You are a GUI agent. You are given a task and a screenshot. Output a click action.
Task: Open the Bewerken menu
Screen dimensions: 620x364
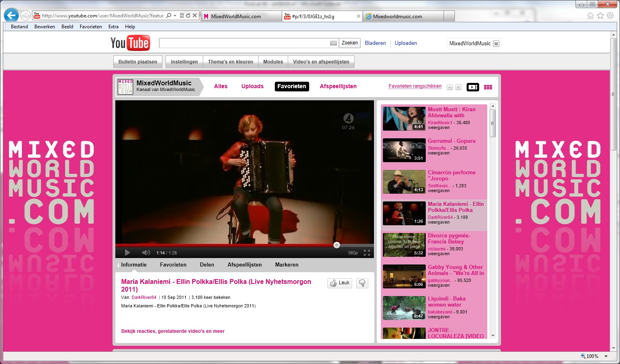[45, 27]
